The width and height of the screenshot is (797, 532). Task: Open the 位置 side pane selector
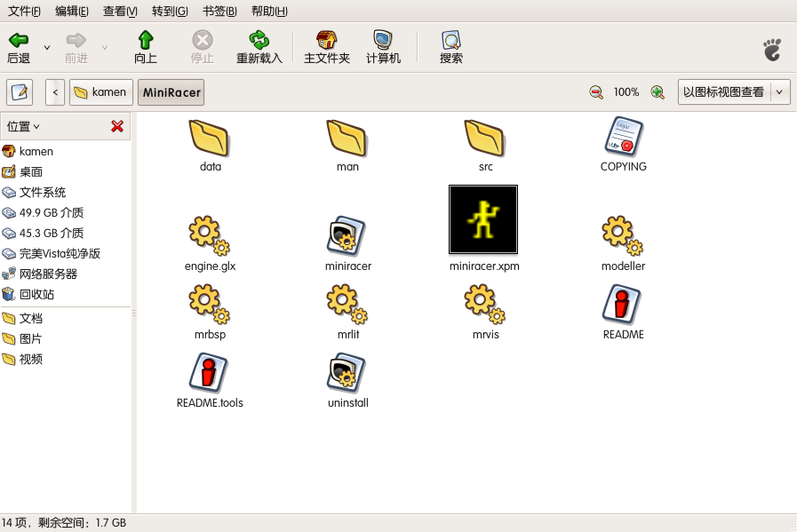[23, 126]
